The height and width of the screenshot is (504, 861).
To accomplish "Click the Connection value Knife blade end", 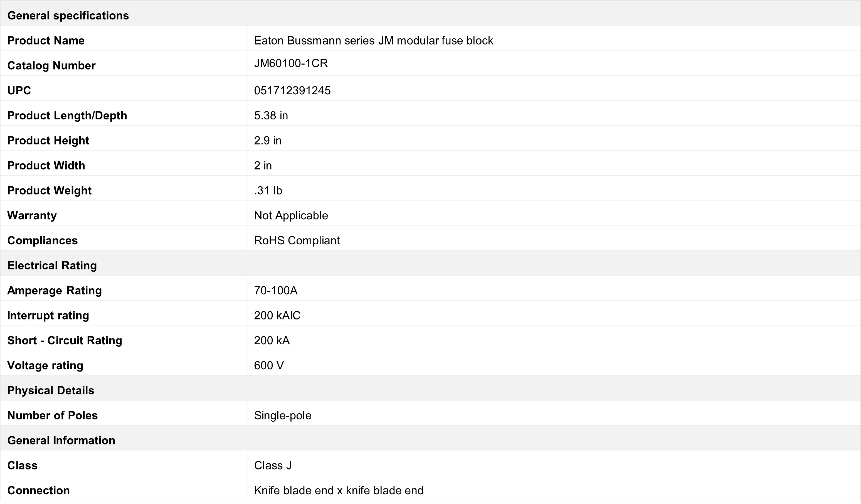I will pyautogui.click(x=339, y=490).
